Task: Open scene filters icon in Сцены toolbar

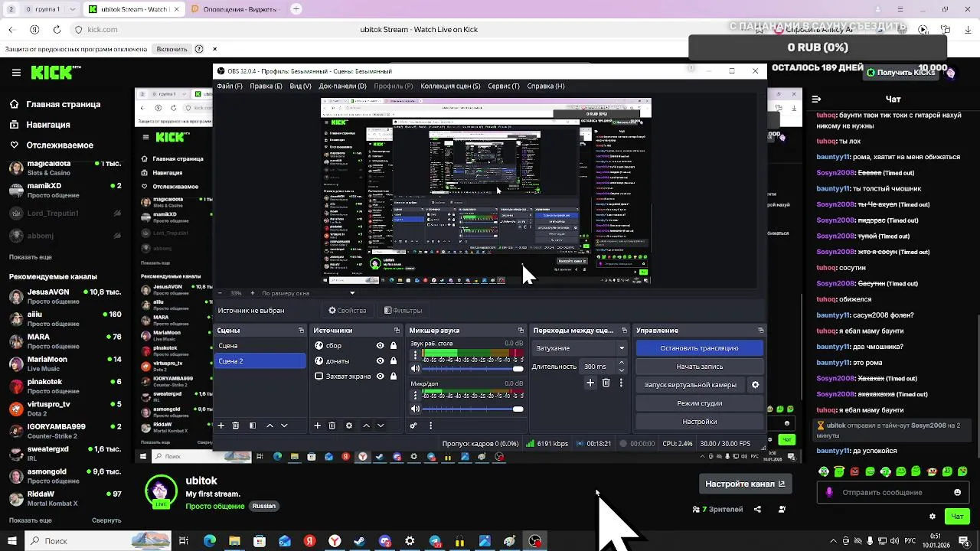Action: [x=253, y=425]
